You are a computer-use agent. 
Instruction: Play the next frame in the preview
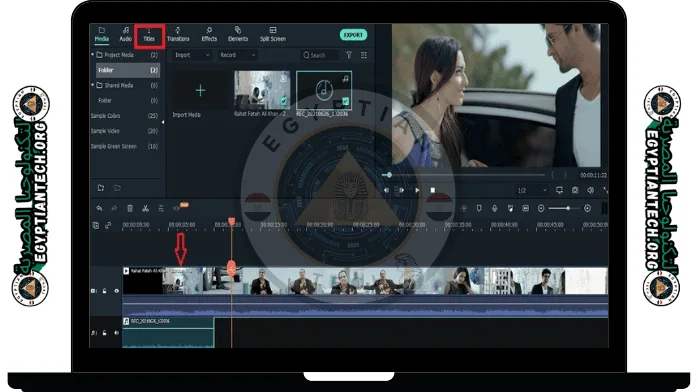(402, 190)
